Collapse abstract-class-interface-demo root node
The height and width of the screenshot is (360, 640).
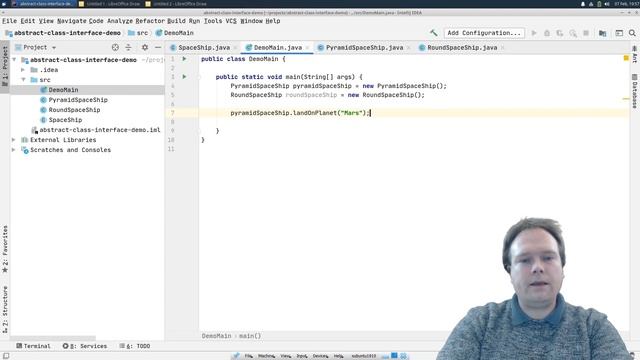point(15,60)
